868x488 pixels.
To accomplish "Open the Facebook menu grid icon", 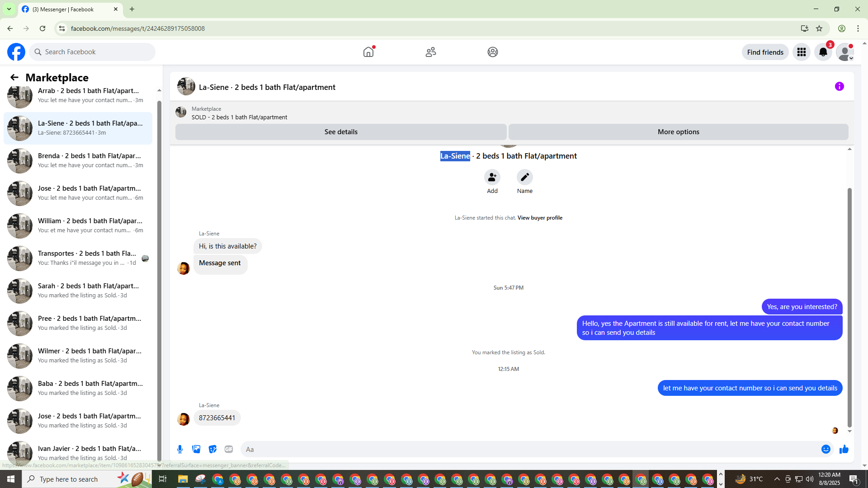I will 801,52.
